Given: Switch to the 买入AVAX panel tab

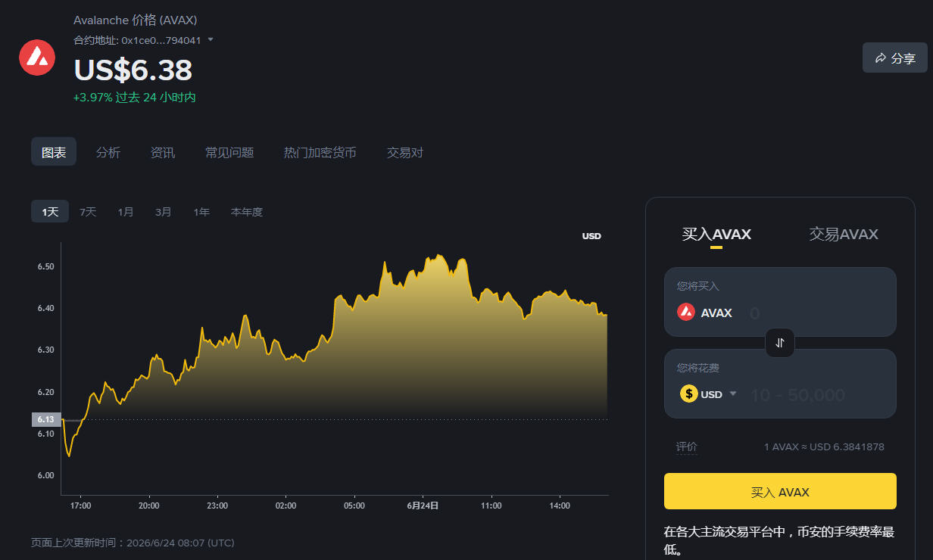Looking at the screenshot, I should click(x=716, y=235).
